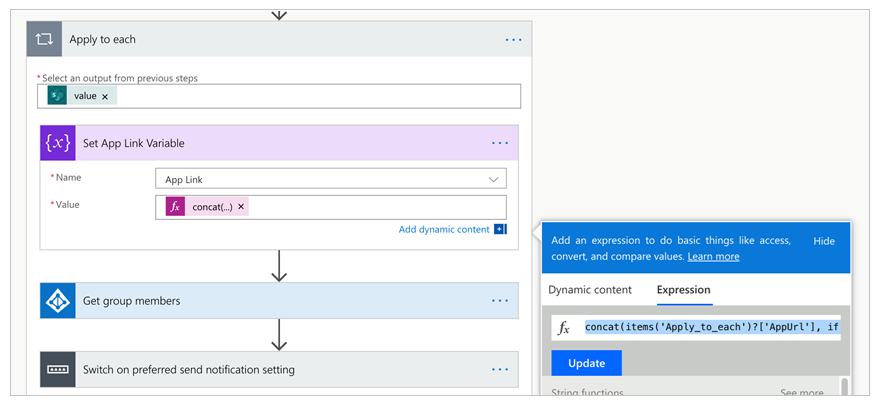Click the Set App Link Variable icon
881x408 pixels.
(59, 143)
